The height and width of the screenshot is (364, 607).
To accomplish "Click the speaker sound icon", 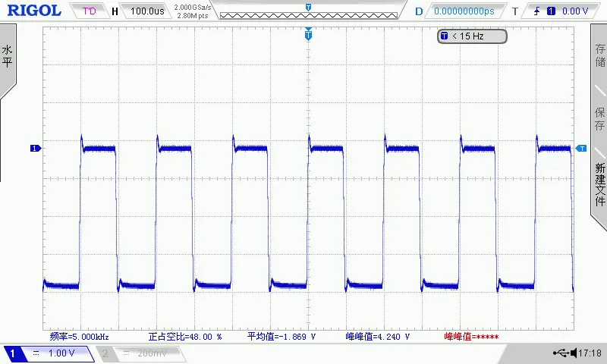I will [x=574, y=353].
